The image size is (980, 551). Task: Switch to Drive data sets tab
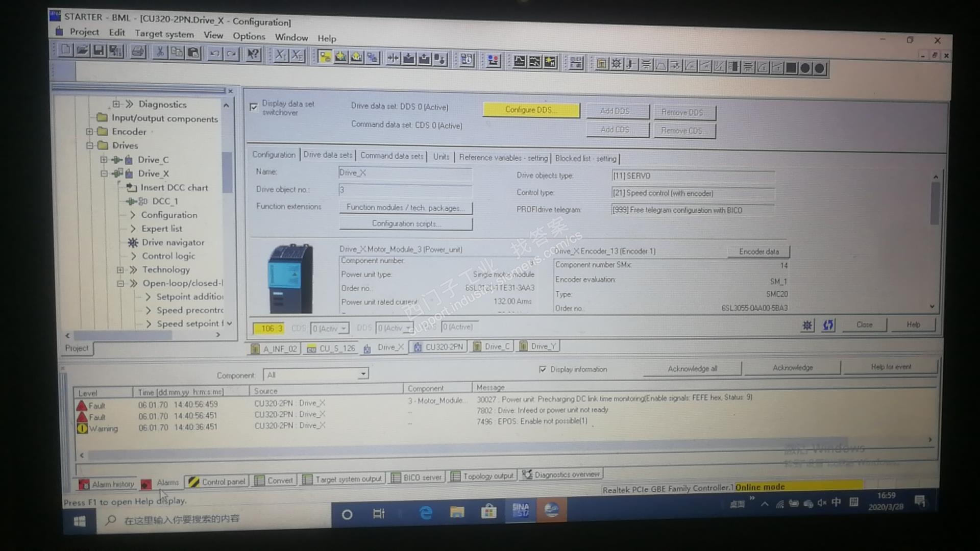[x=327, y=155]
